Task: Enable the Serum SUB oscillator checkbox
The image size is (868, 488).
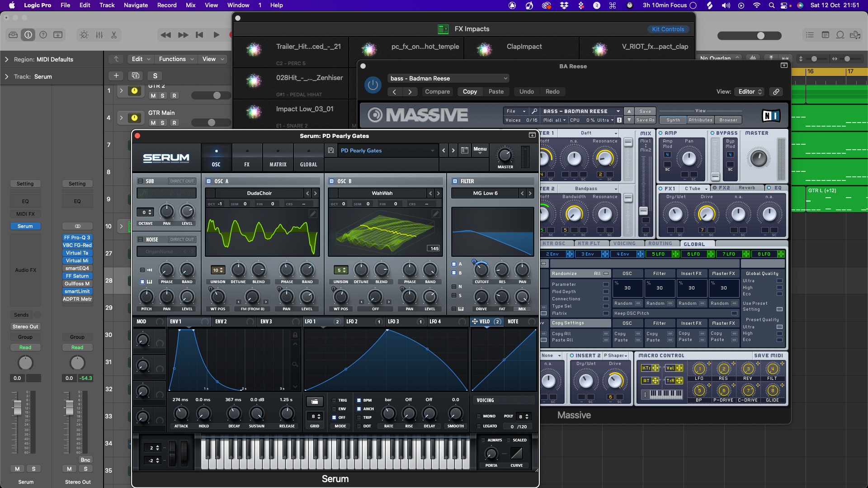Action: click(x=141, y=181)
